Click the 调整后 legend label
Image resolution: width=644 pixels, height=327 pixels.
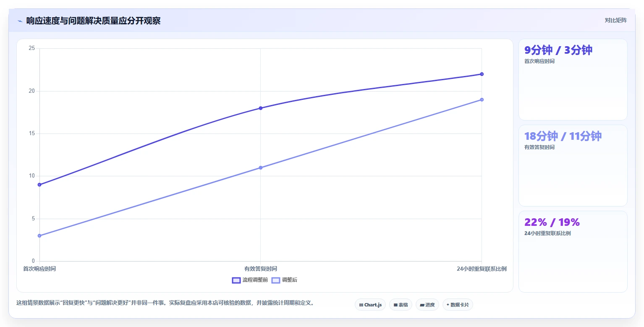[290, 280]
